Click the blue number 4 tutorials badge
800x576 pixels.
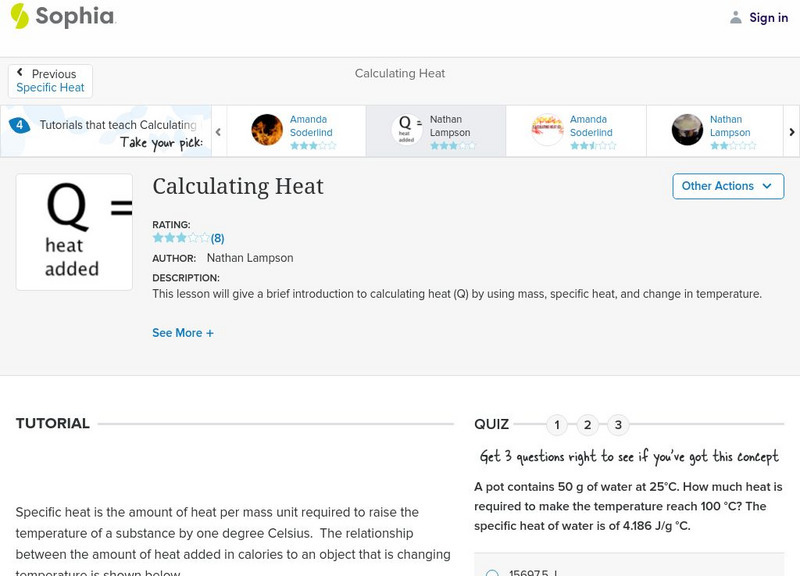click(19, 125)
